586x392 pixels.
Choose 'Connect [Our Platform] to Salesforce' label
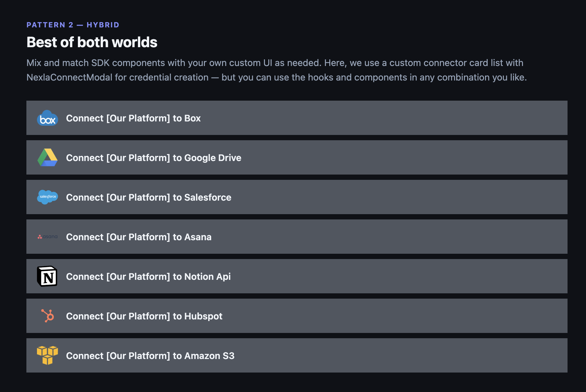[x=148, y=197]
